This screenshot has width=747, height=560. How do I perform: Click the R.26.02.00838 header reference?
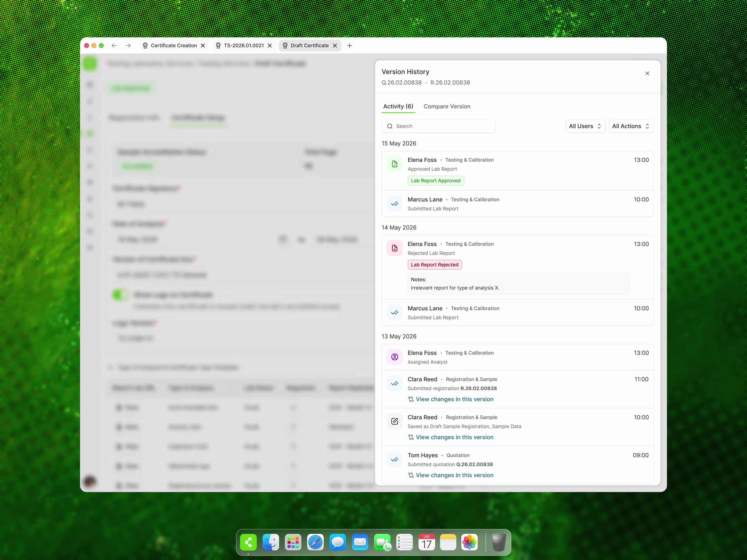pyautogui.click(x=450, y=83)
